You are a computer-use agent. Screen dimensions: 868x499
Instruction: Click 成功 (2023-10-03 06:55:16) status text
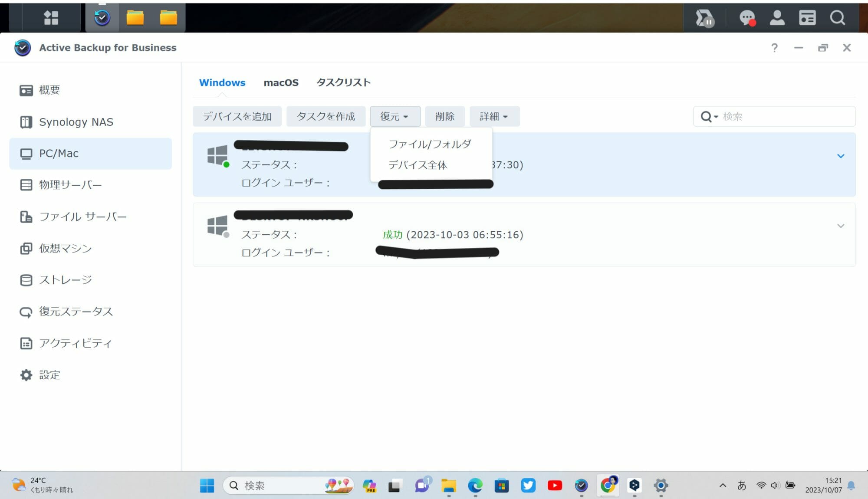click(453, 235)
